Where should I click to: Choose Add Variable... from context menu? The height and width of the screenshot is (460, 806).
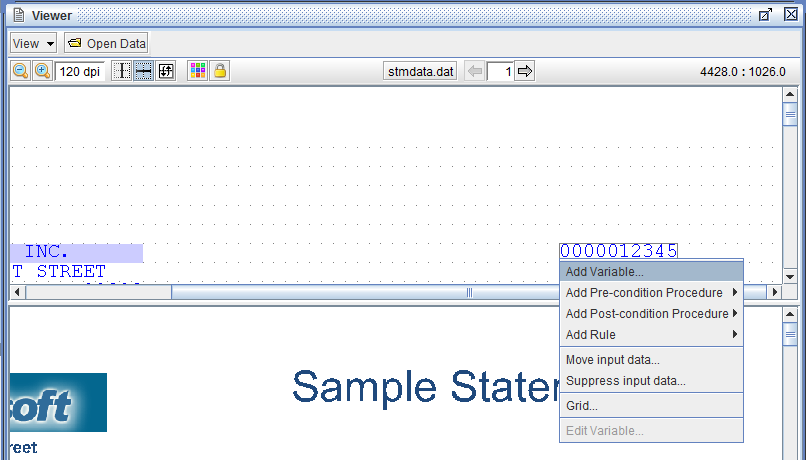click(651, 271)
